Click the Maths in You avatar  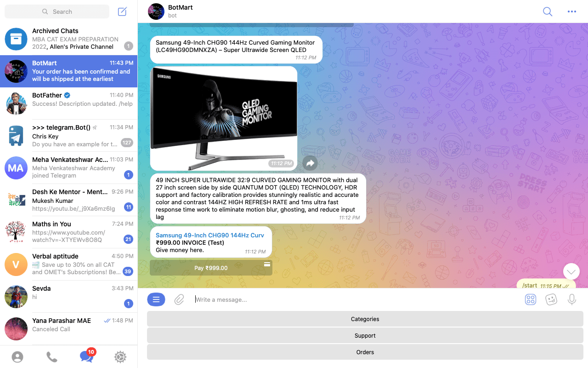pos(16,232)
